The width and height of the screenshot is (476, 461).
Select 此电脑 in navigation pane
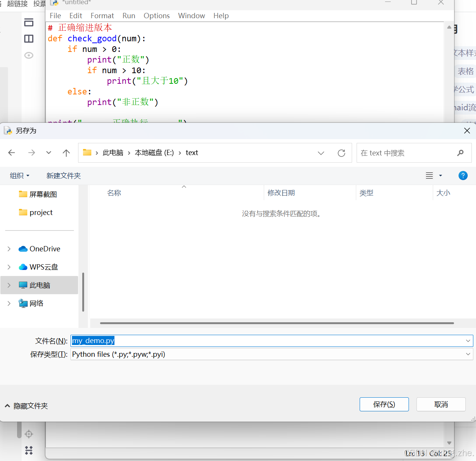39,285
